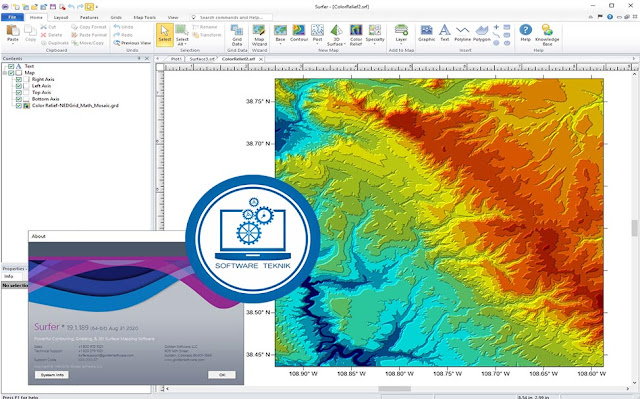The width and height of the screenshot is (640, 399).
Task: Open the Knowledge Base
Action: pyautogui.click(x=547, y=35)
